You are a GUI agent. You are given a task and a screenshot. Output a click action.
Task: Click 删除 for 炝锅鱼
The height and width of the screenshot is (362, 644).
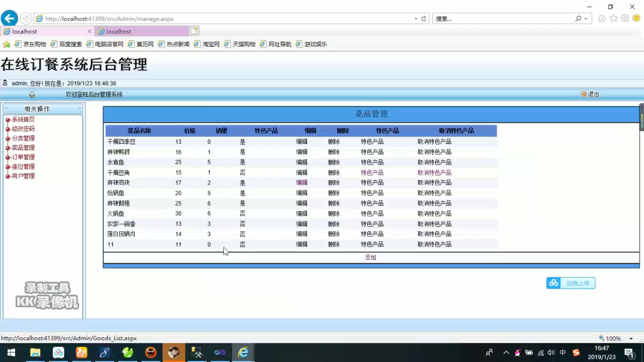coord(334,193)
